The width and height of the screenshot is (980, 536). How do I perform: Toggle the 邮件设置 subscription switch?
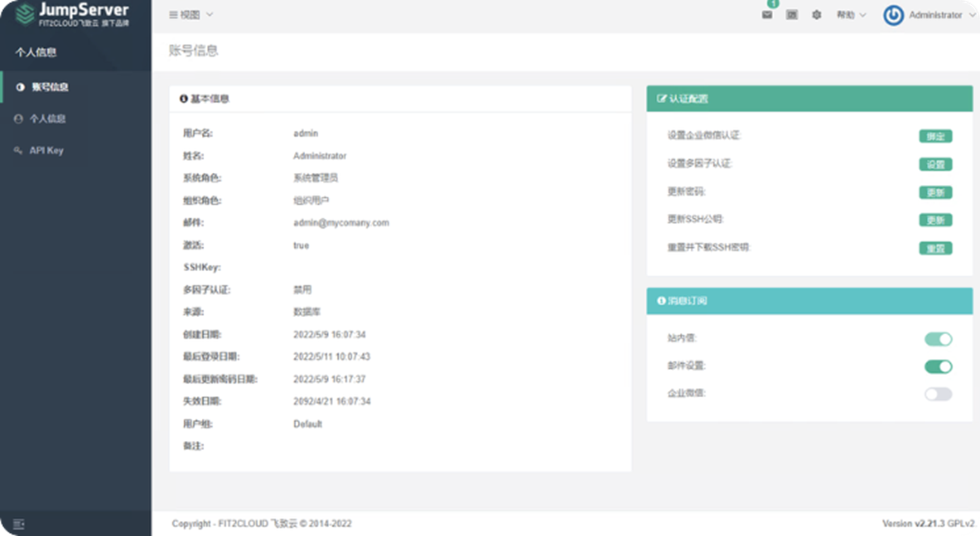[x=938, y=366]
